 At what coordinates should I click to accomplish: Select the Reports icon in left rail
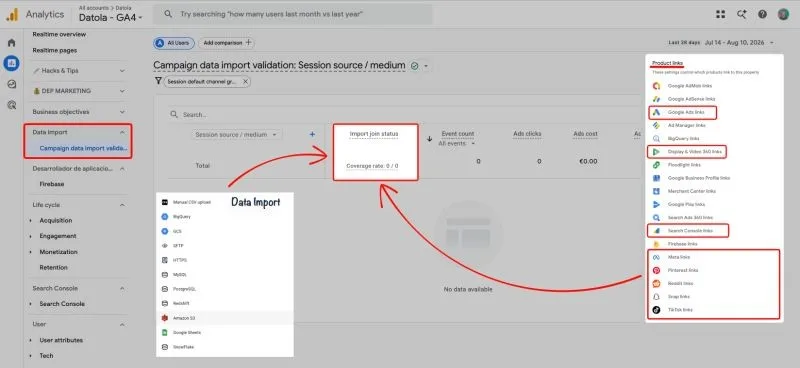(x=11, y=63)
